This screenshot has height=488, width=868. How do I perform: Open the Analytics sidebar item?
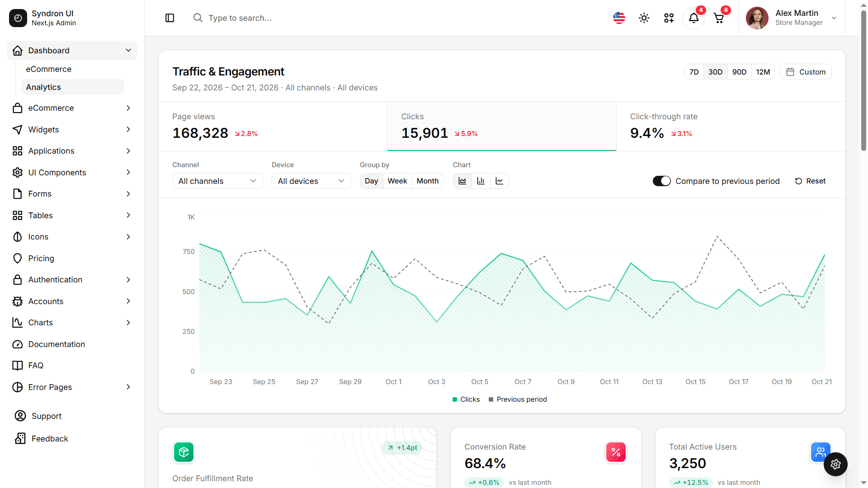tap(72, 87)
